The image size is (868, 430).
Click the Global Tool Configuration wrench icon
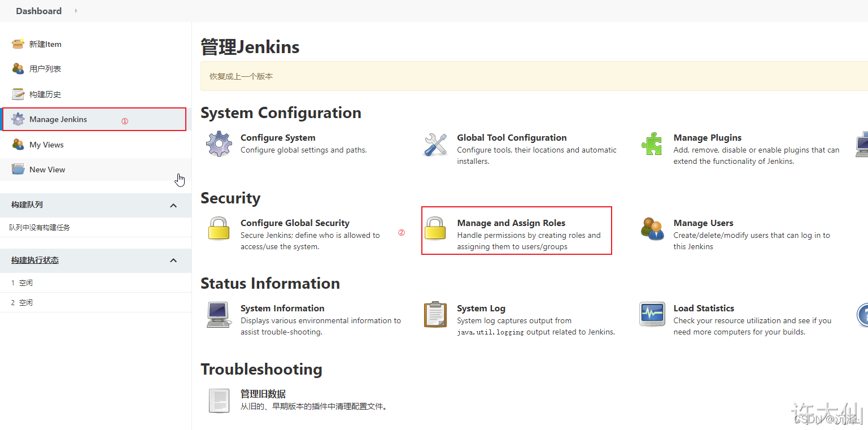coord(435,144)
